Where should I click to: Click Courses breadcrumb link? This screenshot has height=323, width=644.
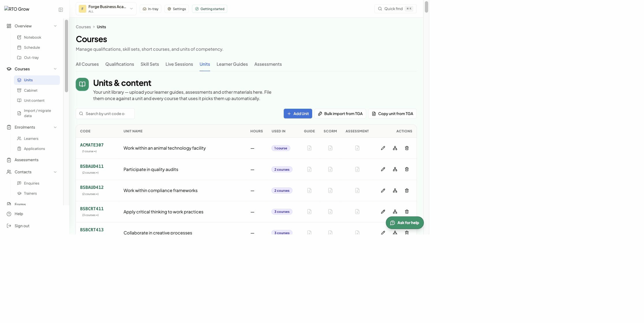pos(83,27)
